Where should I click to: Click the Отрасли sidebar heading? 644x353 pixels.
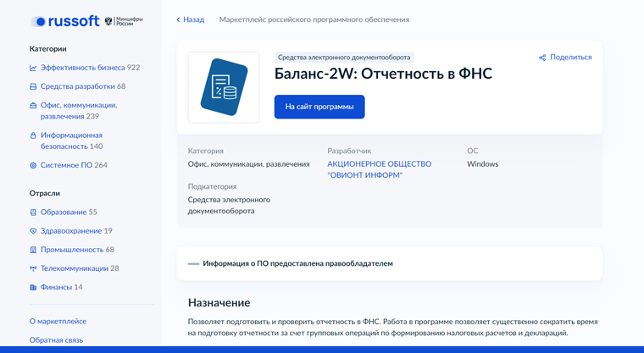(44, 193)
